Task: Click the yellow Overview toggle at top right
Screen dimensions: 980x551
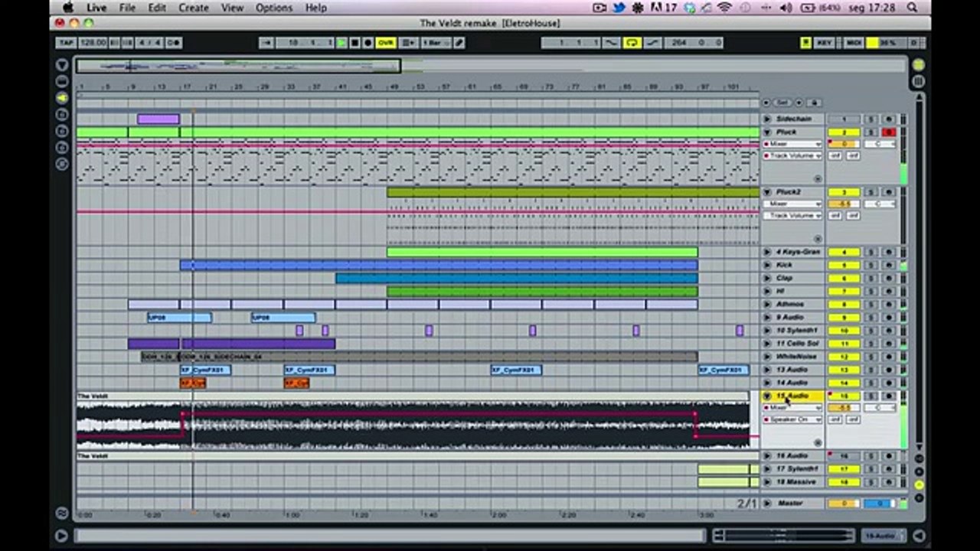Action: (x=918, y=65)
